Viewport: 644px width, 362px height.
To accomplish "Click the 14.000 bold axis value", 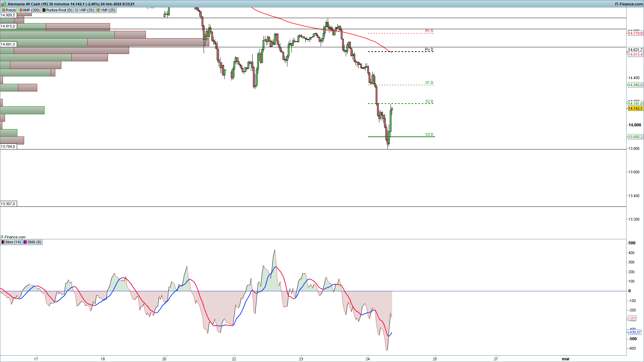I will pos(635,125).
